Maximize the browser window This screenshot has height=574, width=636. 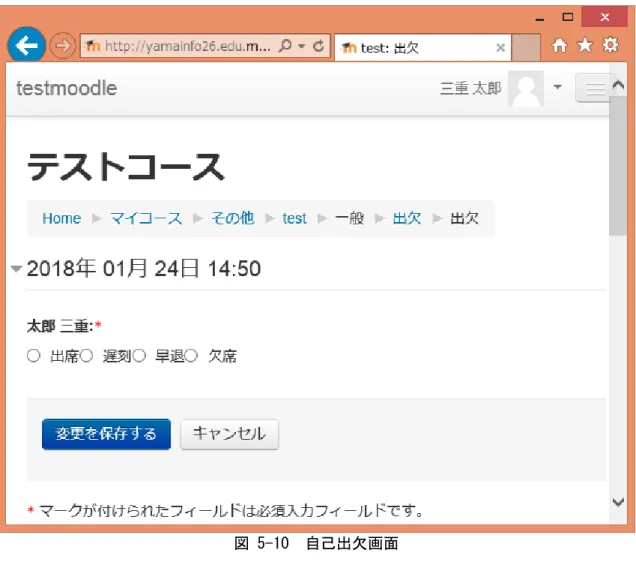(x=568, y=17)
